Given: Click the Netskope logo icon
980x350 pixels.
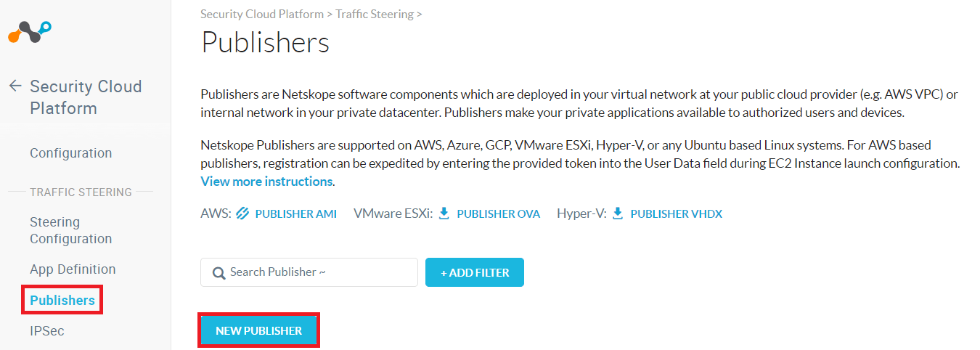Looking at the screenshot, I should (x=30, y=32).
